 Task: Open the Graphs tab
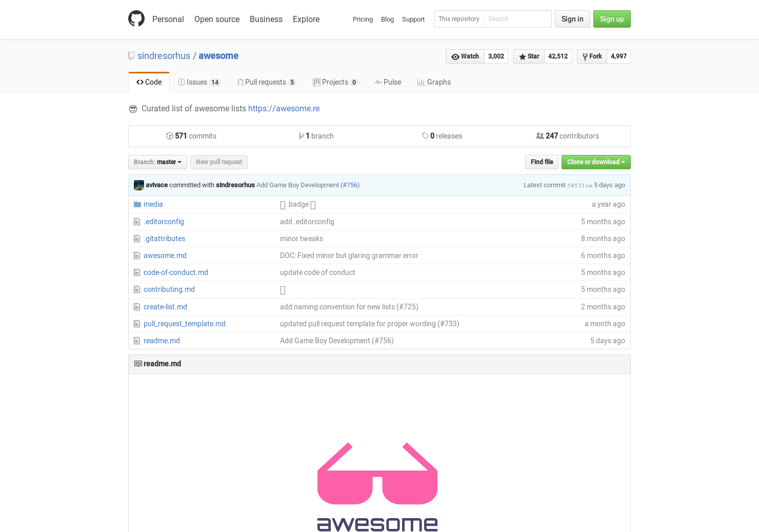click(434, 82)
